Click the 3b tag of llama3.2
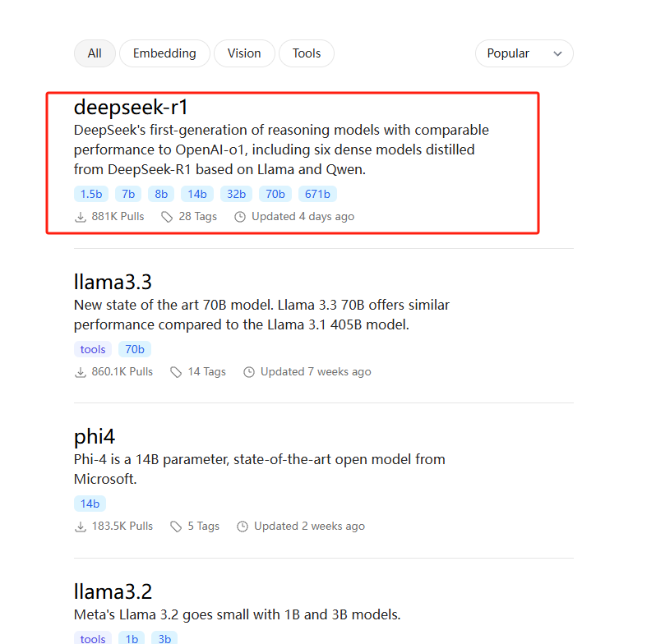 (164, 638)
